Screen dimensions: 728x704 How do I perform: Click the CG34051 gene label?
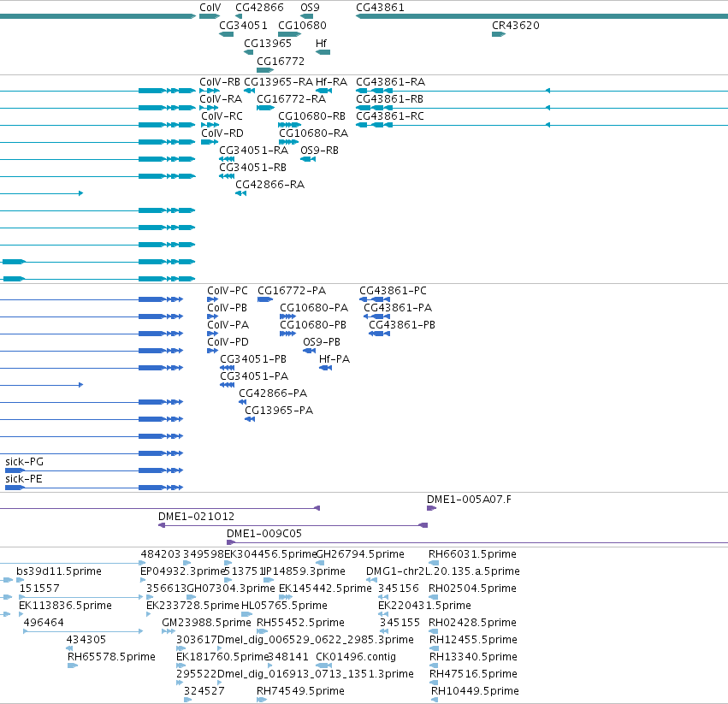(243, 26)
